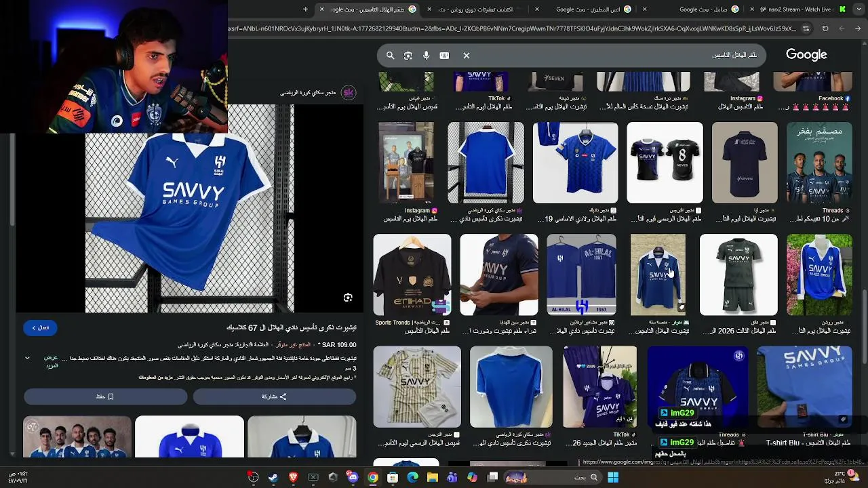Open the browser tab list dropdown arrow
868x488 pixels.
click(x=859, y=9)
